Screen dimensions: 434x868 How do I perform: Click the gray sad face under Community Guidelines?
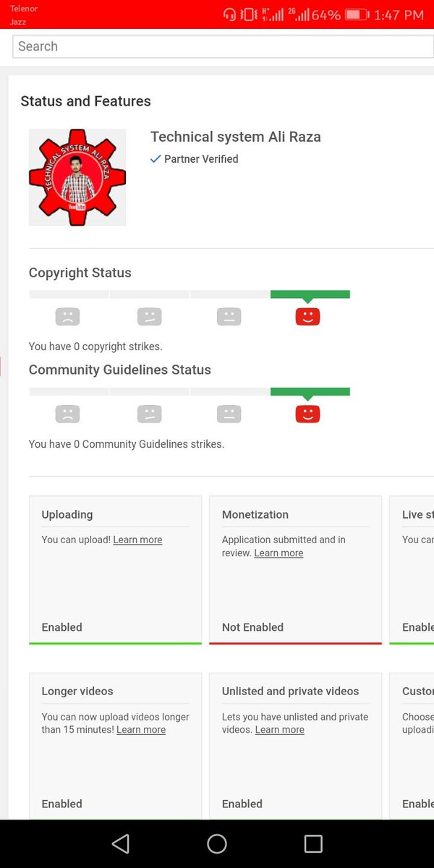point(67,414)
